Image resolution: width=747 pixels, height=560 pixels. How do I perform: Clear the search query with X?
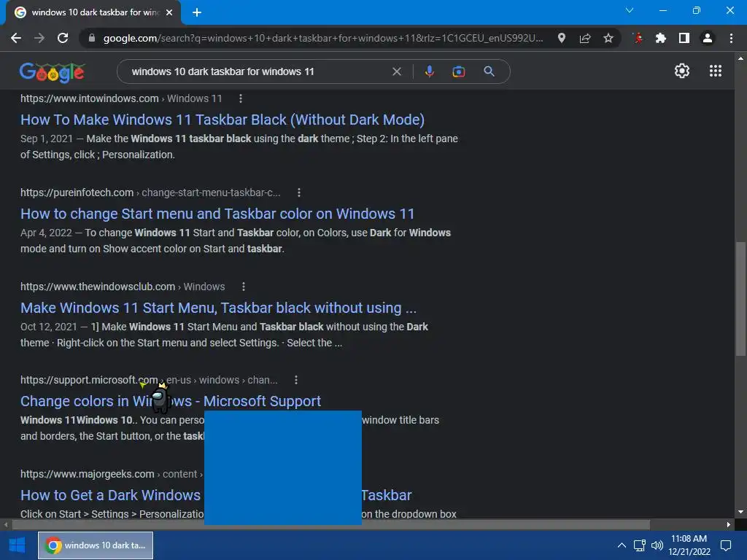coord(396,71)
